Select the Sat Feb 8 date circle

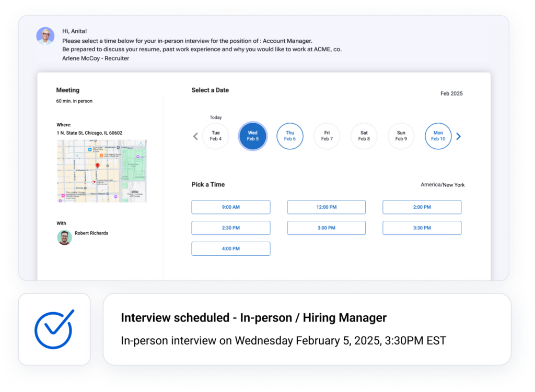pyautogui.click(x=364, y=136)
